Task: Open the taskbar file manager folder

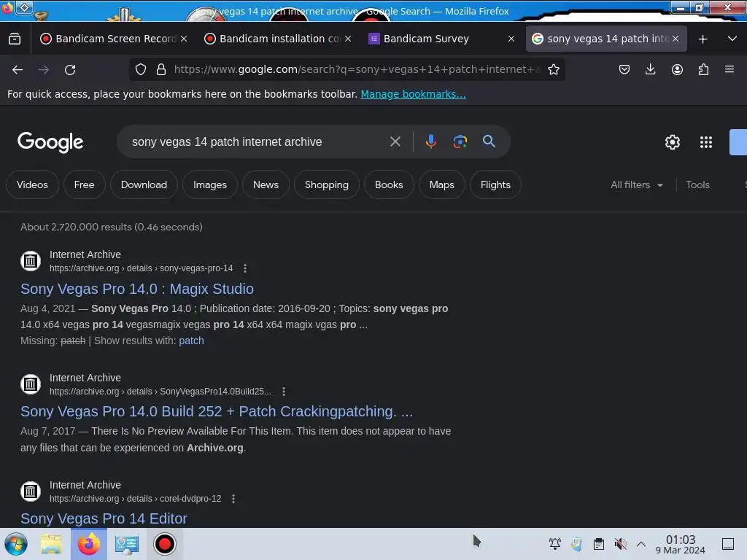Action: [51, 544]
